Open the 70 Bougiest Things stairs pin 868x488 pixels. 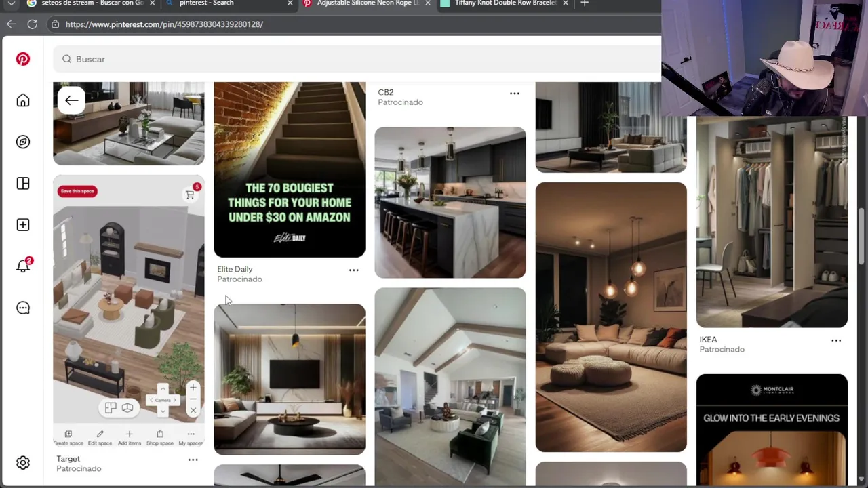click(x=290, y=169)
